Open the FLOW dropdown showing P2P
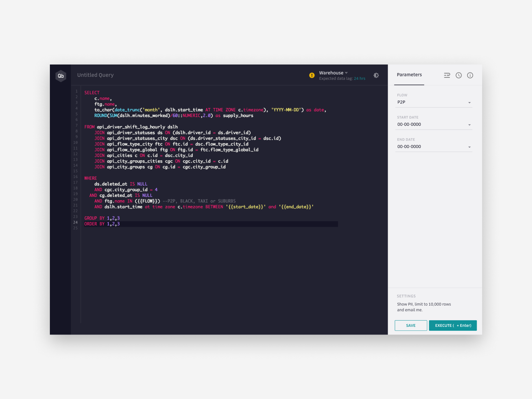Screen dimensions: 532x399 tap(434, 102)
